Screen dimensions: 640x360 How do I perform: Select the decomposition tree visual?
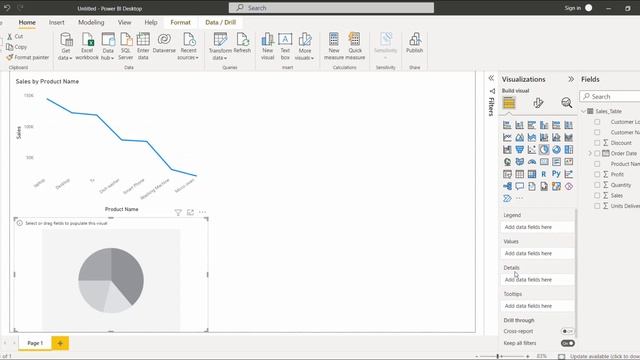pyautogui.click(x=507, y=187)
